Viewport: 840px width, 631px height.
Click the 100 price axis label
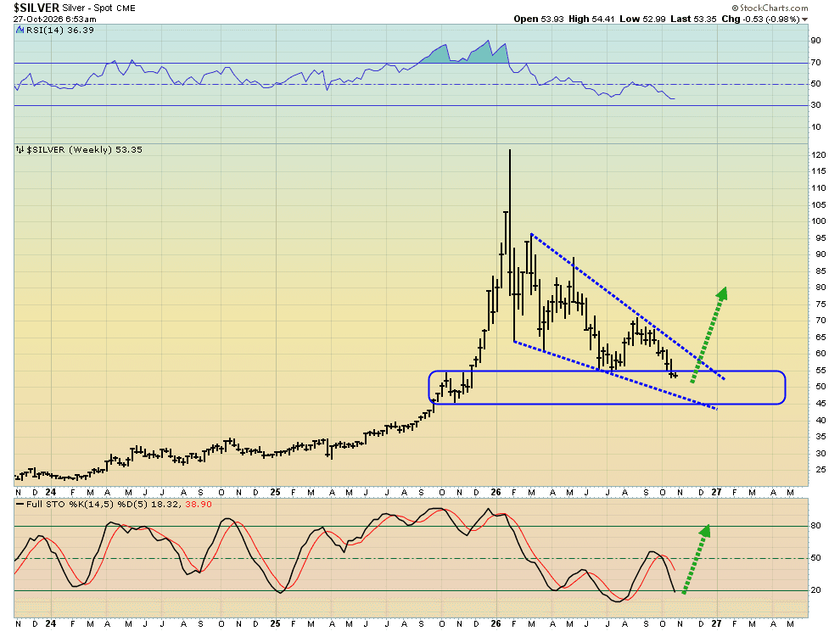819,221
